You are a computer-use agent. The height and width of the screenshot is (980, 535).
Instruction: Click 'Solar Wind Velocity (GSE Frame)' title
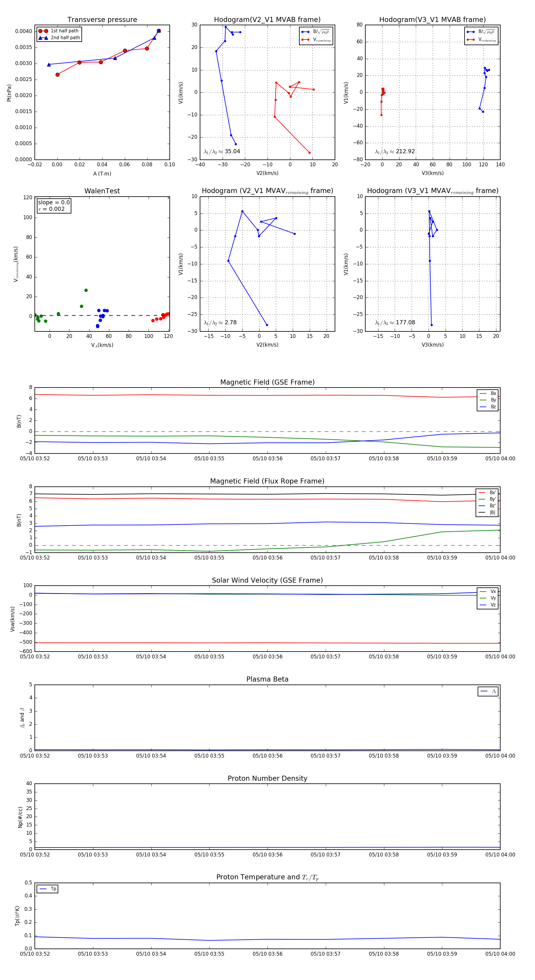coord(267,580)
